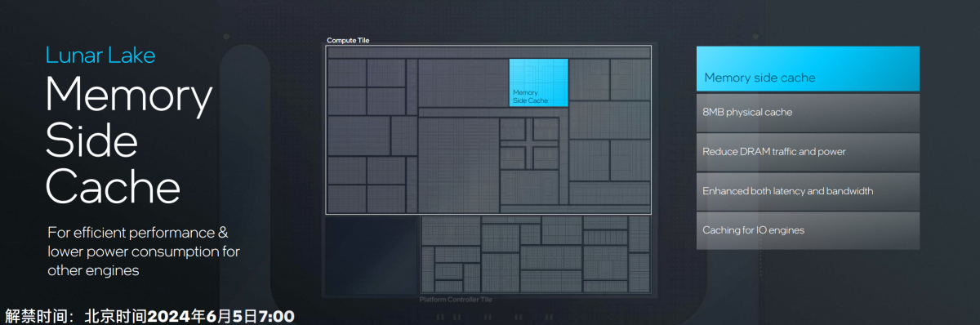Click the Compute Tile label
Image resolution: width=980 pixels, height=325 pixels.
tap(349, 40)
